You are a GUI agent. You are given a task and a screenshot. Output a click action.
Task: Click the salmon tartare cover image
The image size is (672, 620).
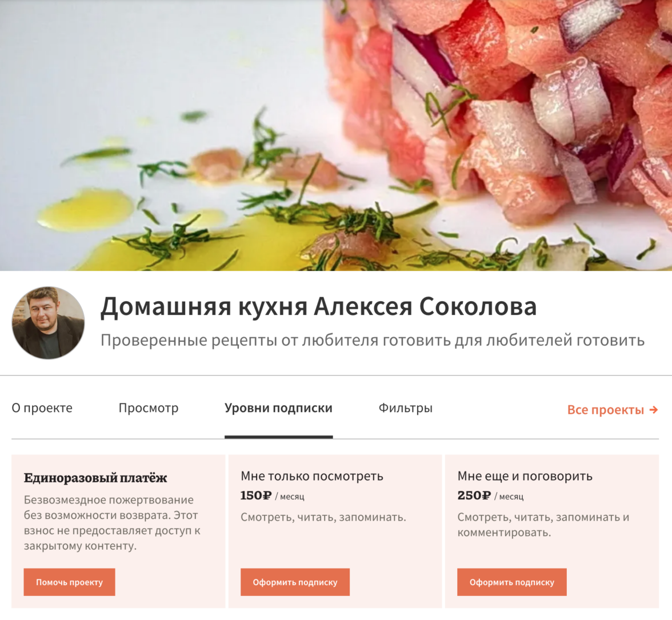click(336, 135)
